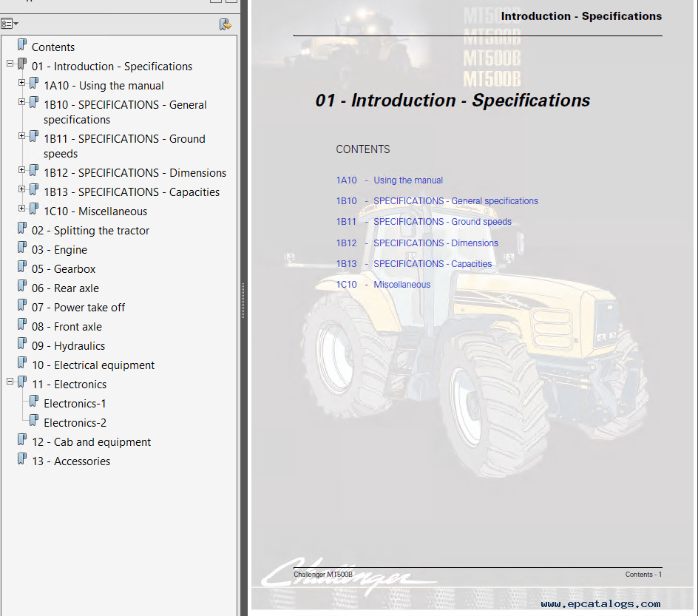
Task: Open 02 - Splitting the tractor bookmark
Action: click(x=90, y=231)
